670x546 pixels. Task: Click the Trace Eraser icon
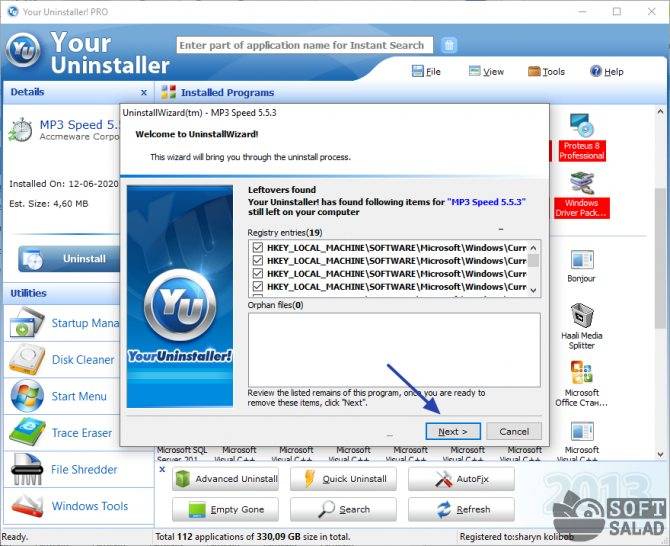[x=26, y=432]
